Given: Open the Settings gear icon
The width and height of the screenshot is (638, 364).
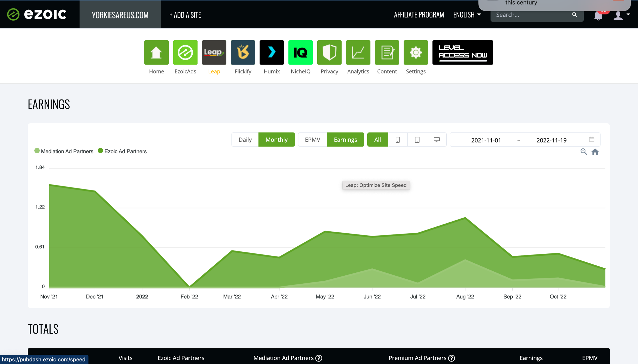Looking at the screenshot, I should [416, 52].
